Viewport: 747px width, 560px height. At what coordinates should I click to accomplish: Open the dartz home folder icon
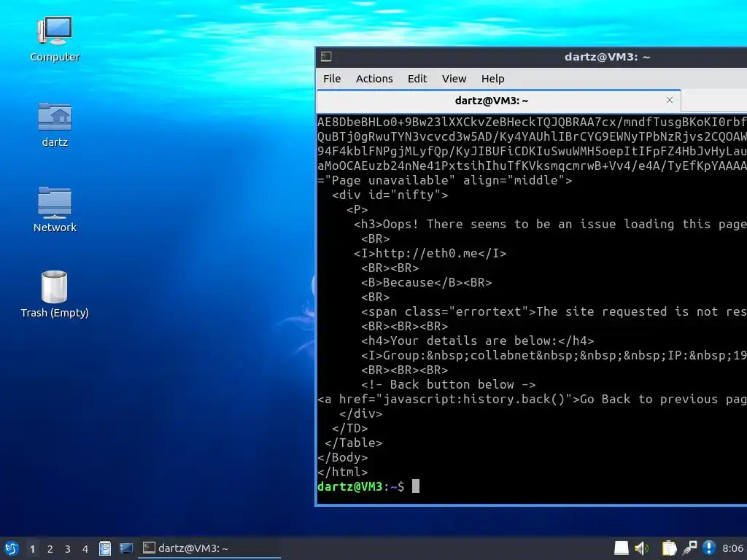coord(55,125)
